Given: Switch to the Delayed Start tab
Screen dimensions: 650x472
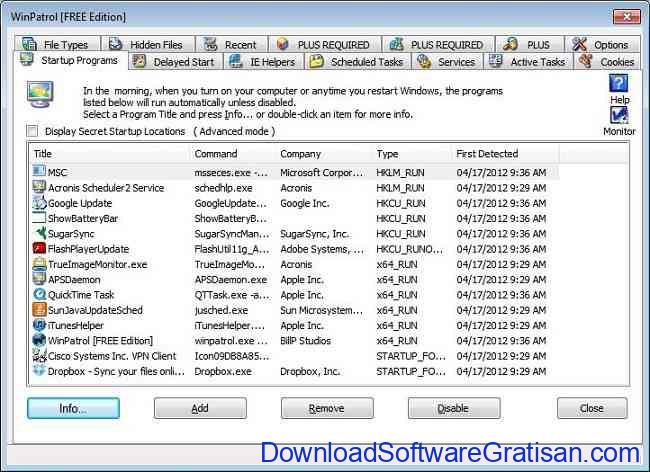Looking at the screenshot, I should tap(176, 62).
